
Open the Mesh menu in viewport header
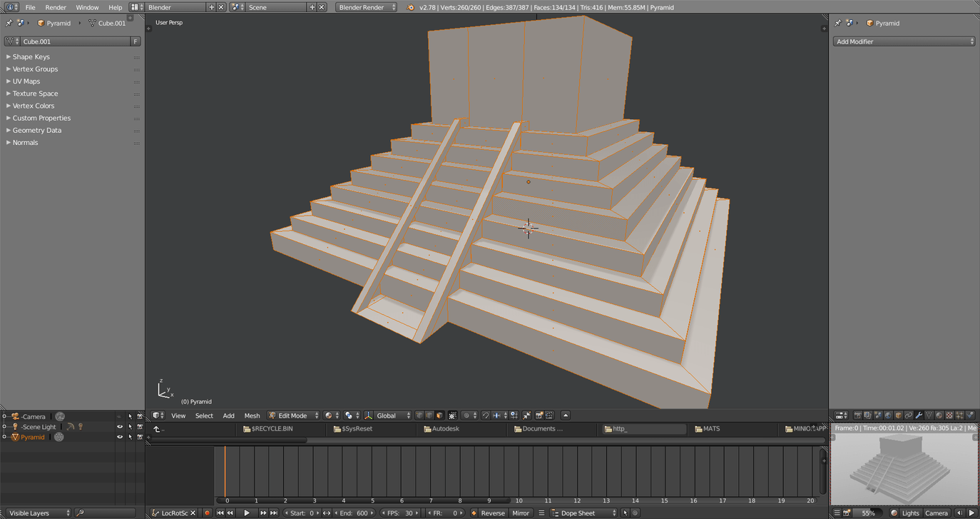252,415
